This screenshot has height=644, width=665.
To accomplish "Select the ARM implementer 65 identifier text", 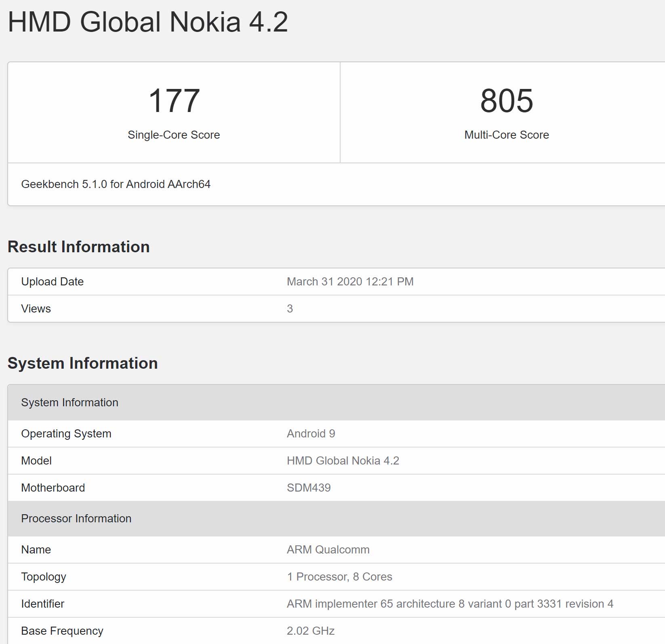I will (x=450, y=604).
